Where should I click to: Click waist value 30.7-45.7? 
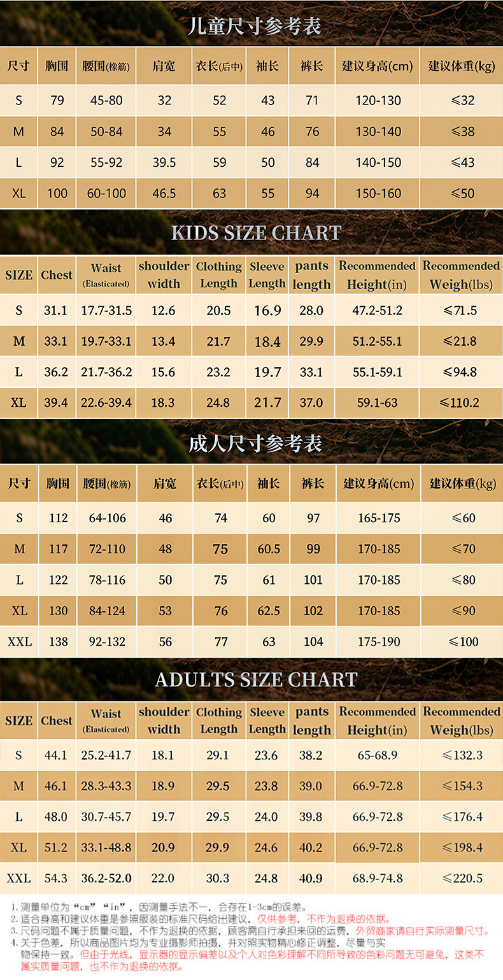[106, 816]
